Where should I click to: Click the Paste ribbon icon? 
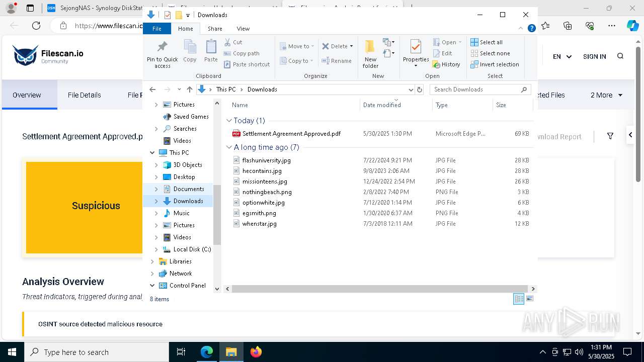pos(211,47)
